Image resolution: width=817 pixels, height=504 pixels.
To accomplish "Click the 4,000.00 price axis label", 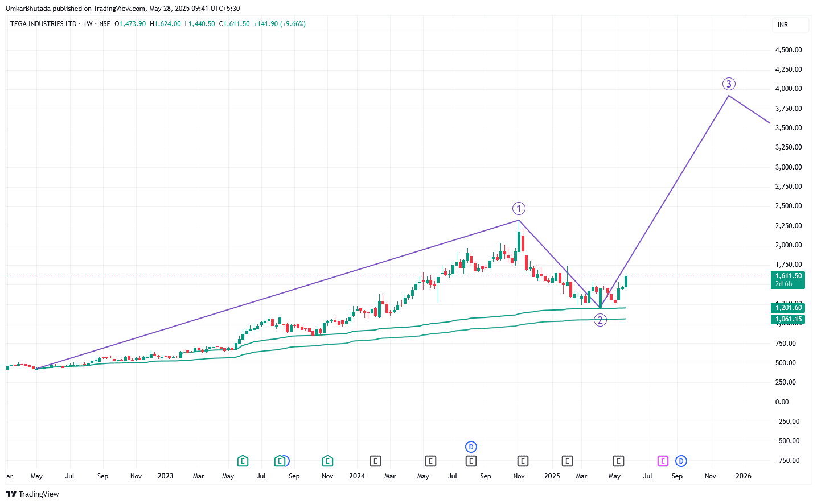I will [789, 89].
